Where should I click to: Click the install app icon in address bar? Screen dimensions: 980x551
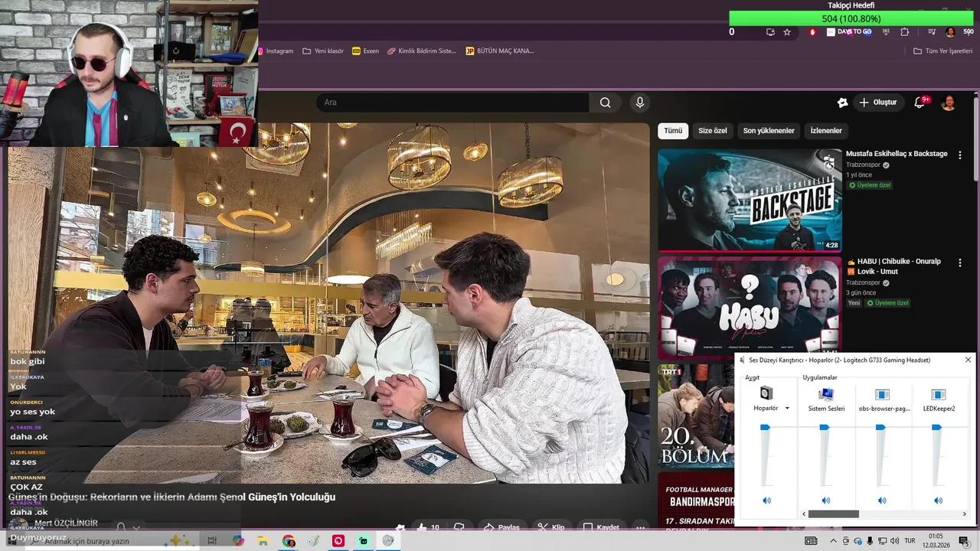coord(770,32)
